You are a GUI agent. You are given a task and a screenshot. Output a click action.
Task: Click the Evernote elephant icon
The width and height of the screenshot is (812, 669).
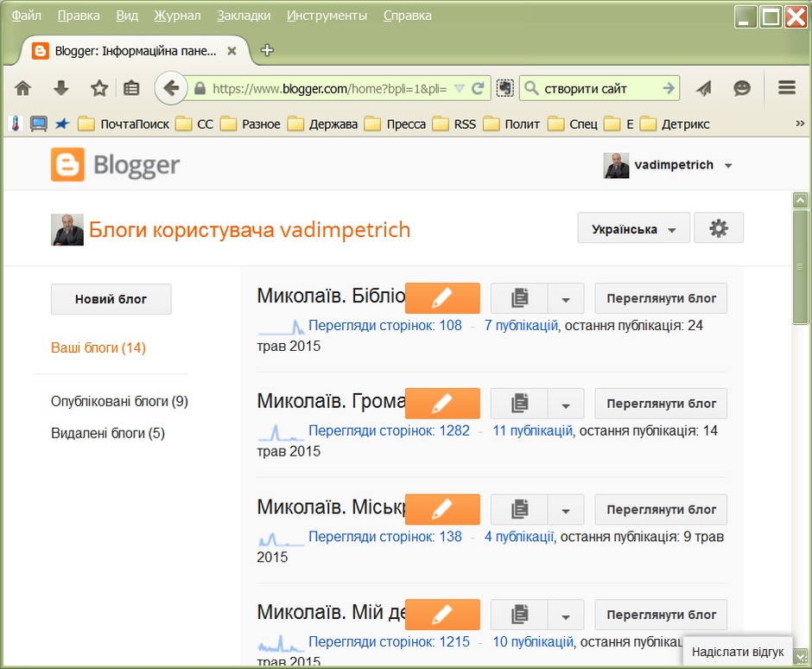pyautogui.click(x=505, y=89)
